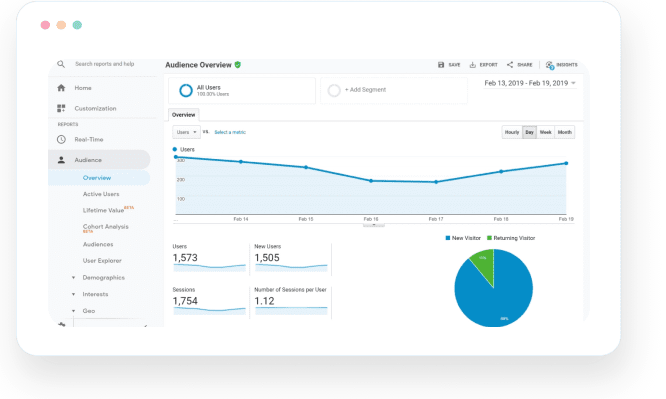
Task: Click the INSIGHTS button label
Action: 567,65
